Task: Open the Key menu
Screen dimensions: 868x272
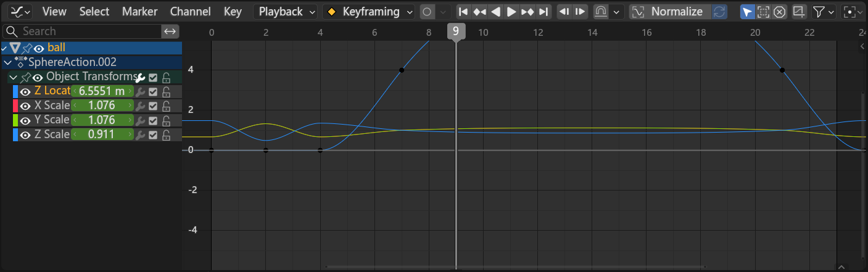Action: (233, 11)
